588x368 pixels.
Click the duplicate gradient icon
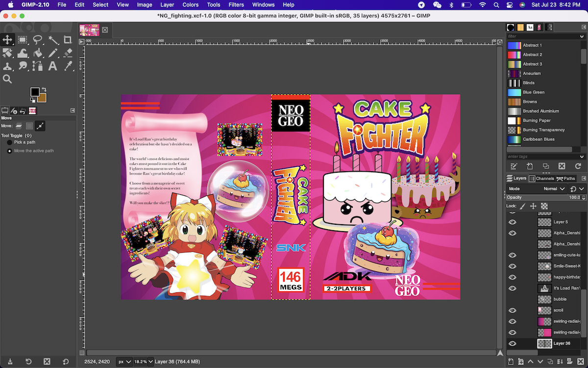click(x=546, y=166)
